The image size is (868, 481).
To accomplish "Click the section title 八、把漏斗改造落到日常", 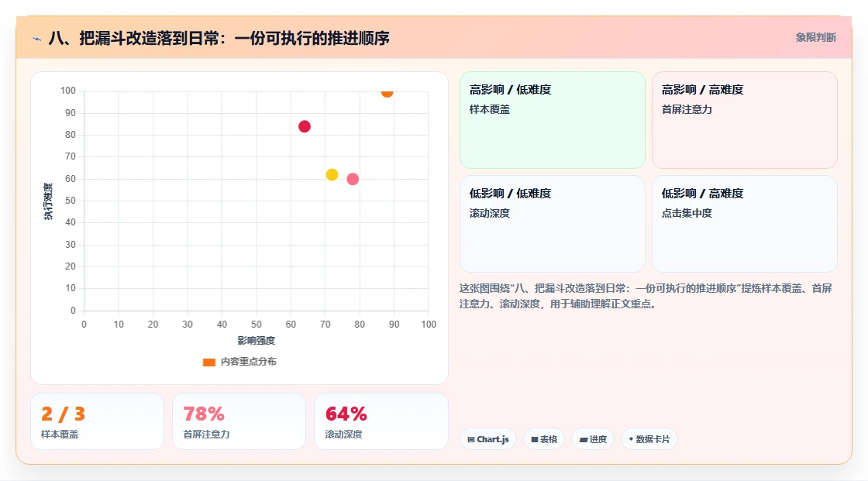I will [219, 38].
